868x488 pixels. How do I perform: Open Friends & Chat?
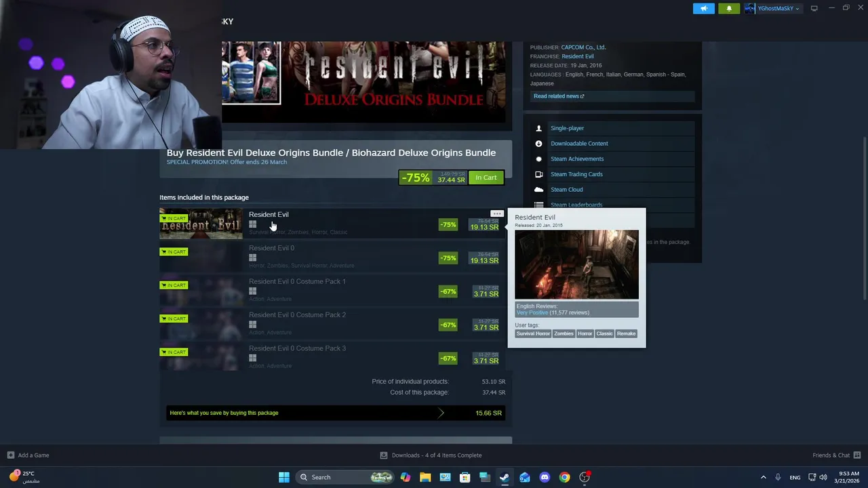pyautogui.click(x=836, y=455)
